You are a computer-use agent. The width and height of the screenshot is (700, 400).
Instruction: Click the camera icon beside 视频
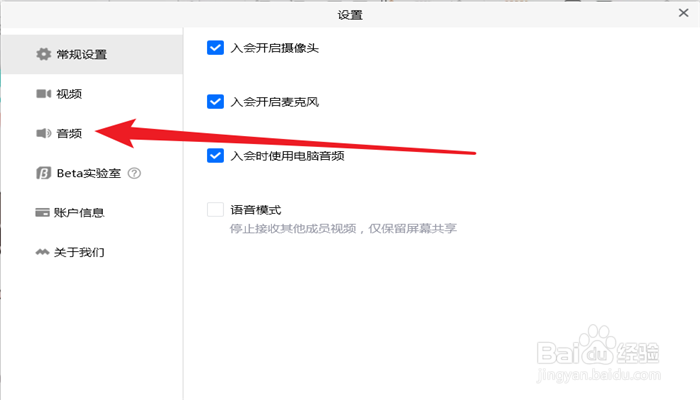point(43,93)
